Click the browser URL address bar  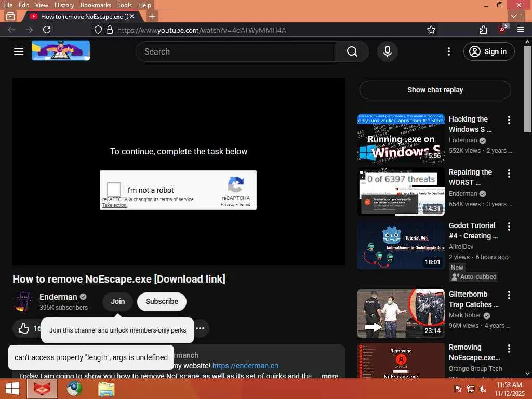pyautogui.click(x=264, y=30)
